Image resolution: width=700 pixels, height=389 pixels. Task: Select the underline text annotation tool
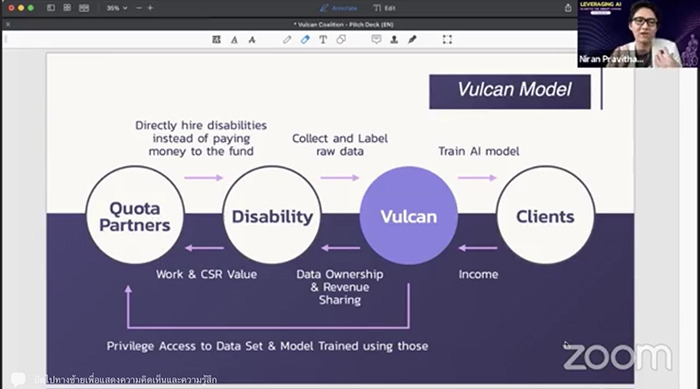point(234,40)
